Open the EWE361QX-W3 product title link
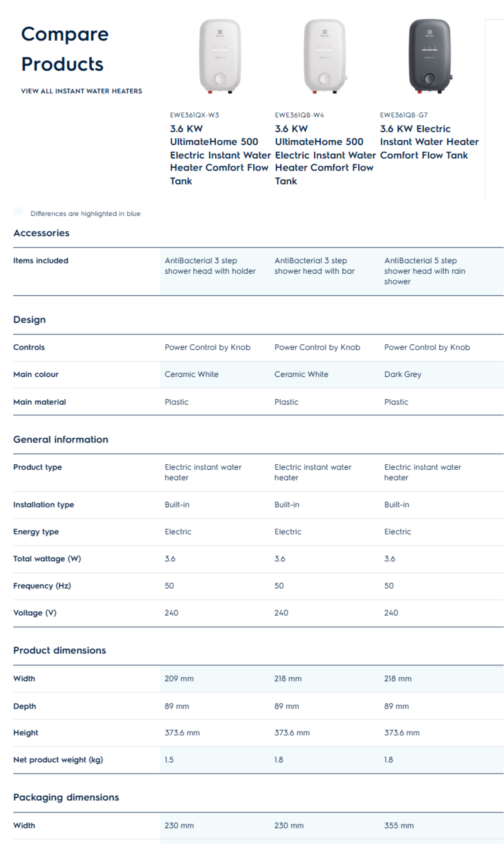Viewport: 504px width, 844px height. [220, 155]
